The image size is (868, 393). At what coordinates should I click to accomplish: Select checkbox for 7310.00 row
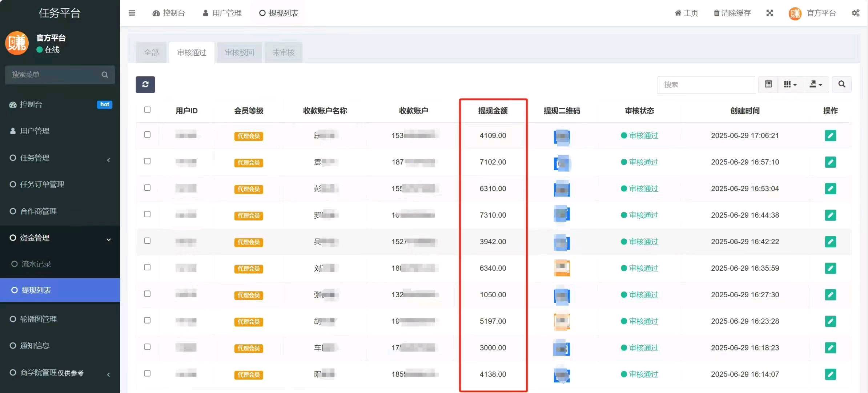(147, 214)
